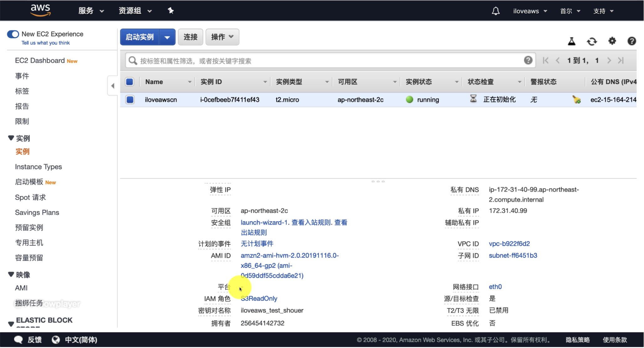Open the notifications bell
Screen dimensions: 644x348
[496, 11]
